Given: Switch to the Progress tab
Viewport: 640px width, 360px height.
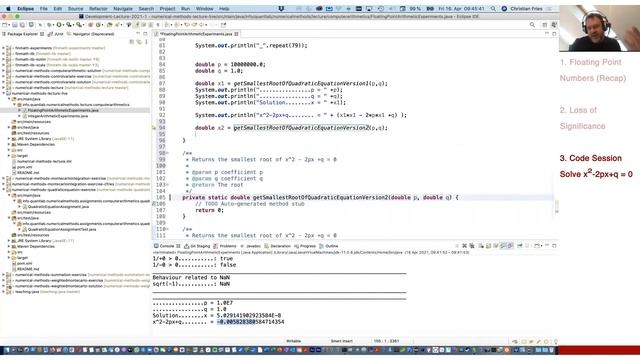Looking at the screenshot, I should pyautogui.click(x=305, y=246).
